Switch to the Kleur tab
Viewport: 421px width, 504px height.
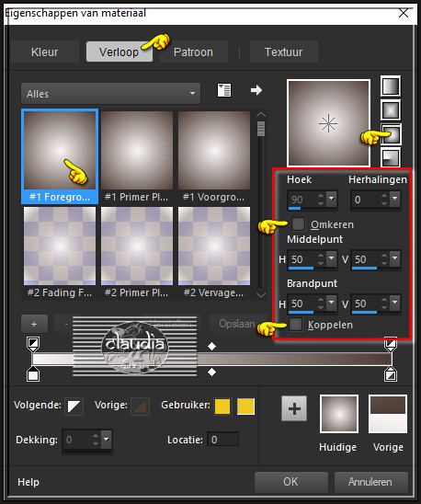pos(45,52)
